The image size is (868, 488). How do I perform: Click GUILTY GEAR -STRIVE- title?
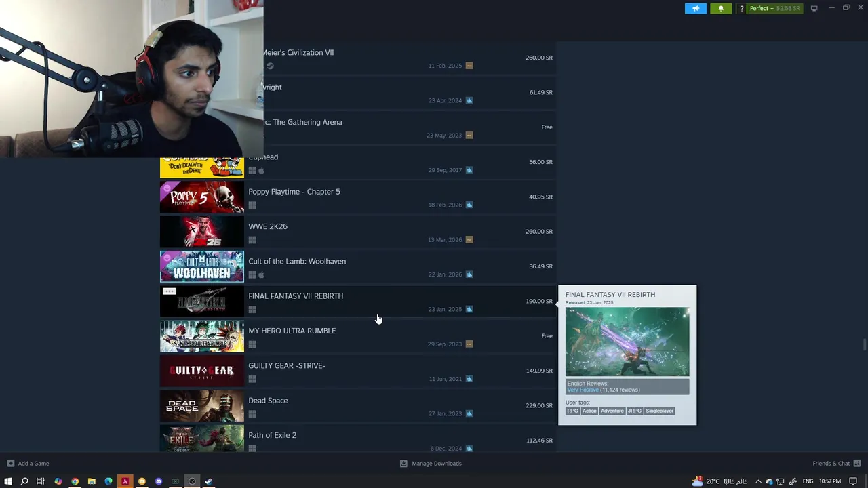287,365
